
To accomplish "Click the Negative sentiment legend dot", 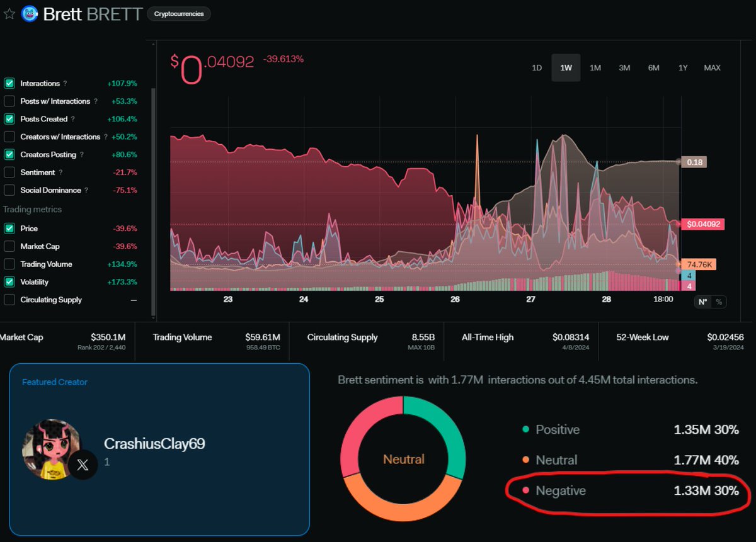I will pos(526,490).
